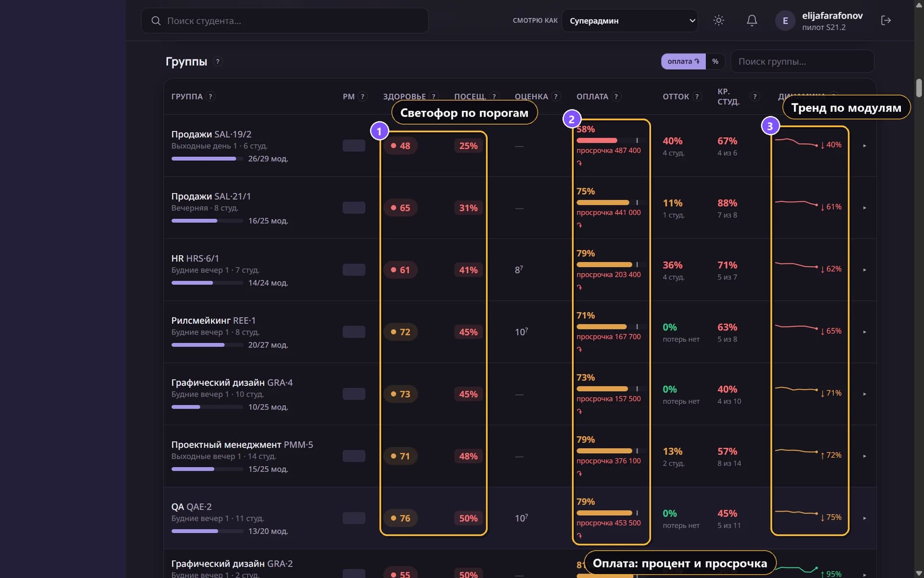Click the logout icon
Viewport: 924px width, 578px height.
886,20
